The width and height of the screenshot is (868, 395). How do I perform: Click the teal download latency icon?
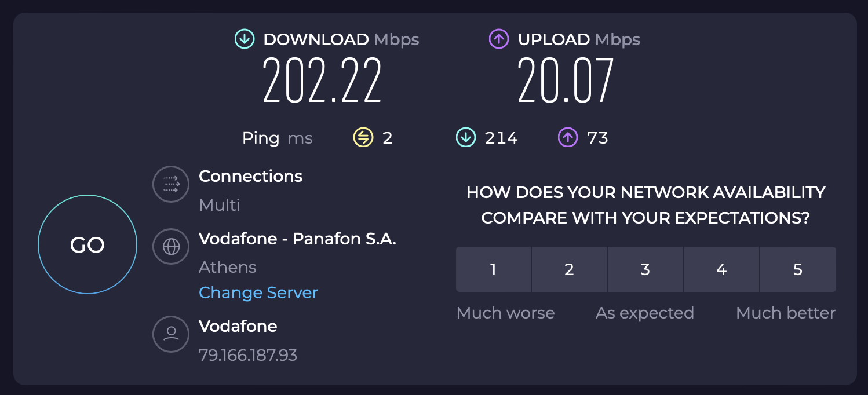coord(465,138)
